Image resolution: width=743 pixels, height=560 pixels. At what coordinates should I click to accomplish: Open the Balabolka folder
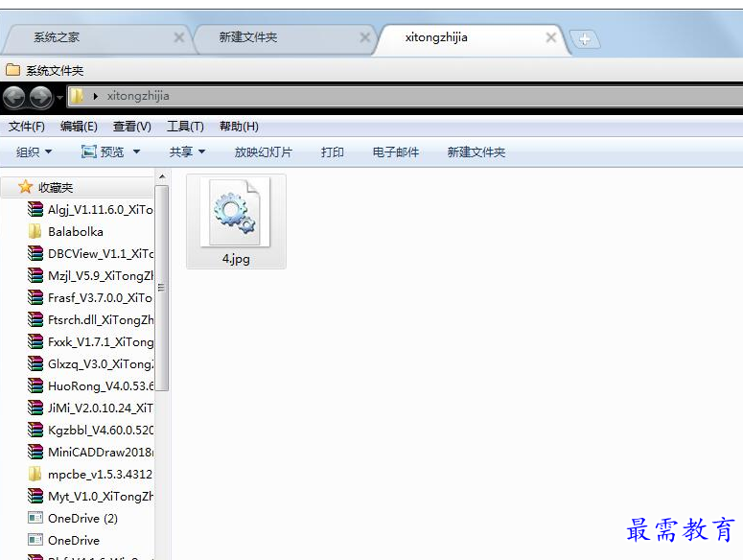click(65, 232)
